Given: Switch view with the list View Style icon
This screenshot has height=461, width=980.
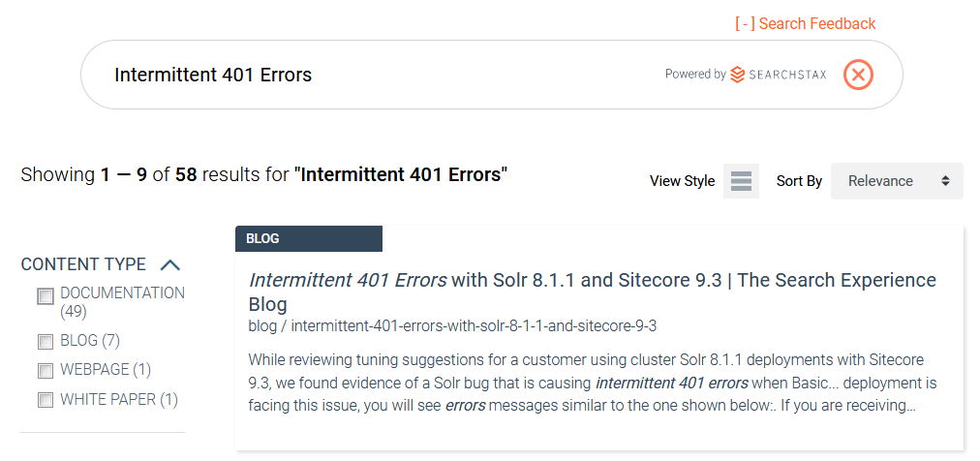Looking at the screenshot, I should click(741, 181).
